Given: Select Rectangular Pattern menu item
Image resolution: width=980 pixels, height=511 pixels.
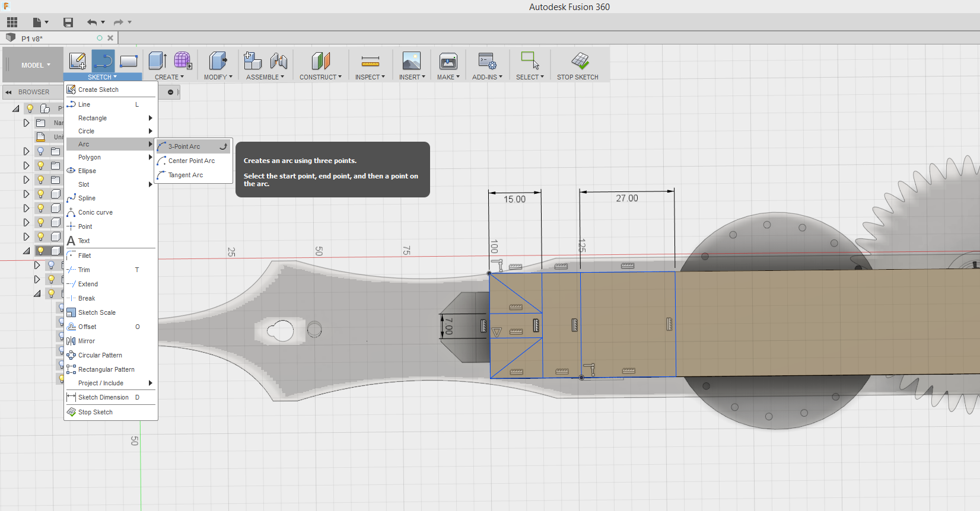Looking at the screenshot, I should (111, 369).
